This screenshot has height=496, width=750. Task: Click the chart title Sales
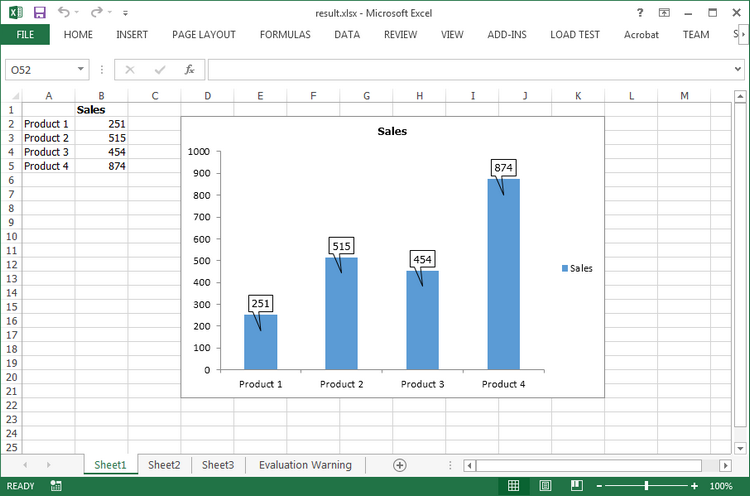pos(392,131)
